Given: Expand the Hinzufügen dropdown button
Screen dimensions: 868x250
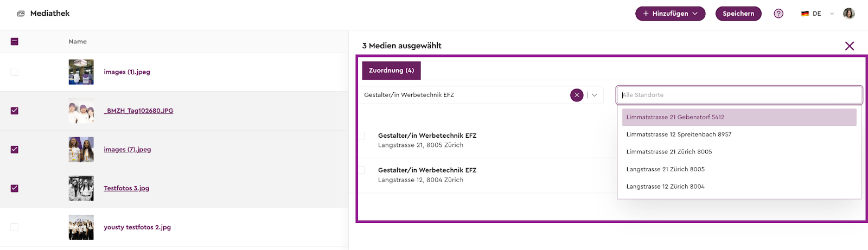Looking at the screenshot, I should tap(670, 14).
